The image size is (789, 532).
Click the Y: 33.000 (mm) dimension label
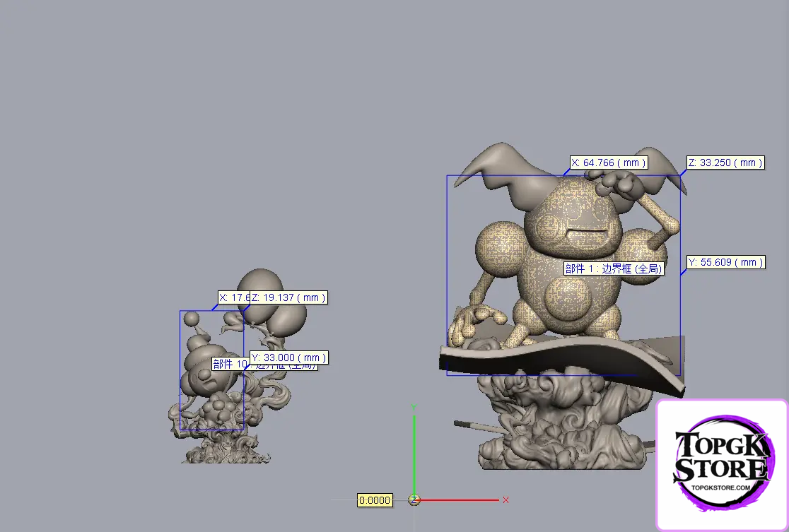(x=288, y=357)
